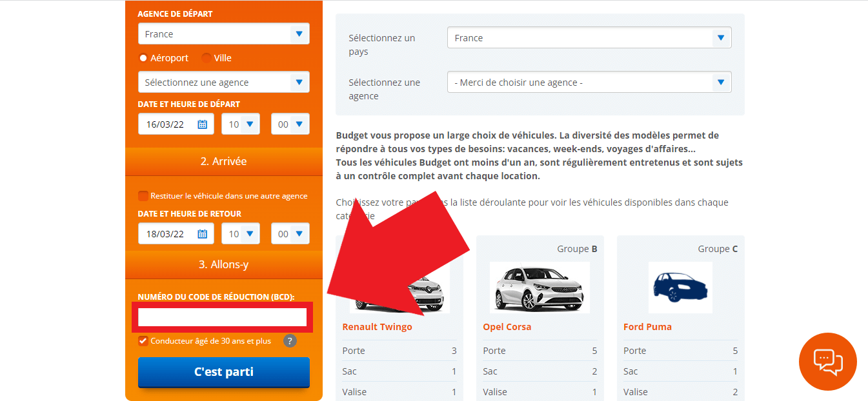Toggle Conducteur âgé de 30 ans et plus
Image resolution: width=868 pixels, height=401 pixels.
click(x=143, y=341)
